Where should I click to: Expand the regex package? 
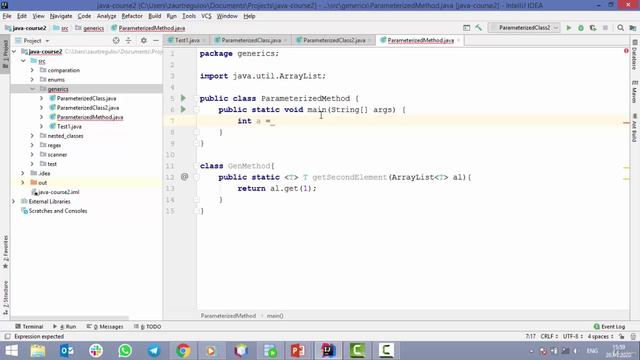(x=32, y=145)
